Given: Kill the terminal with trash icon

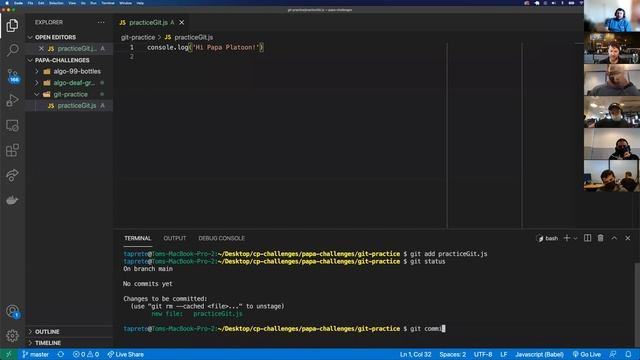Looking at the screenshot, I should click(x=600, y=238).
